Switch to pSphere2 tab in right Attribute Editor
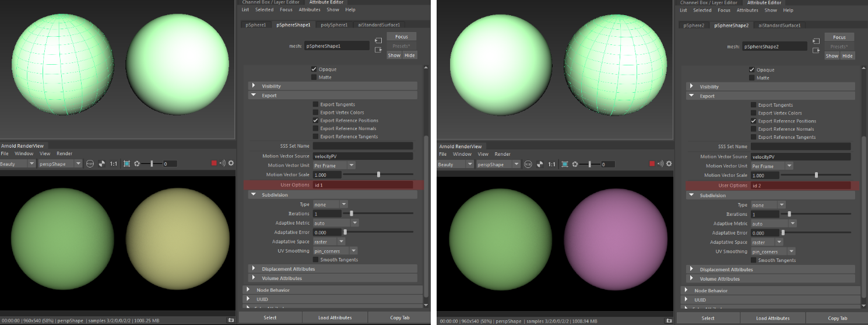The width and height of the screenshot is (868, 325). (x=695, y=26)
